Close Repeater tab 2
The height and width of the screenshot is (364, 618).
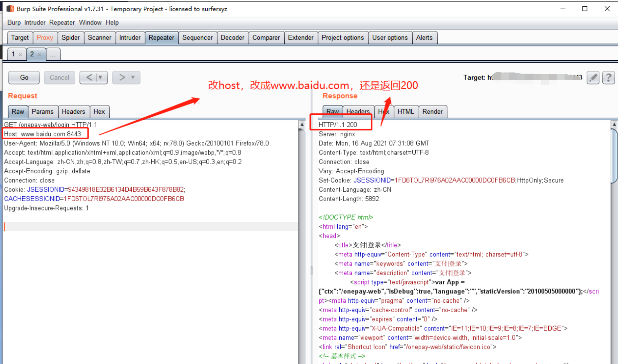coord(39,55)
